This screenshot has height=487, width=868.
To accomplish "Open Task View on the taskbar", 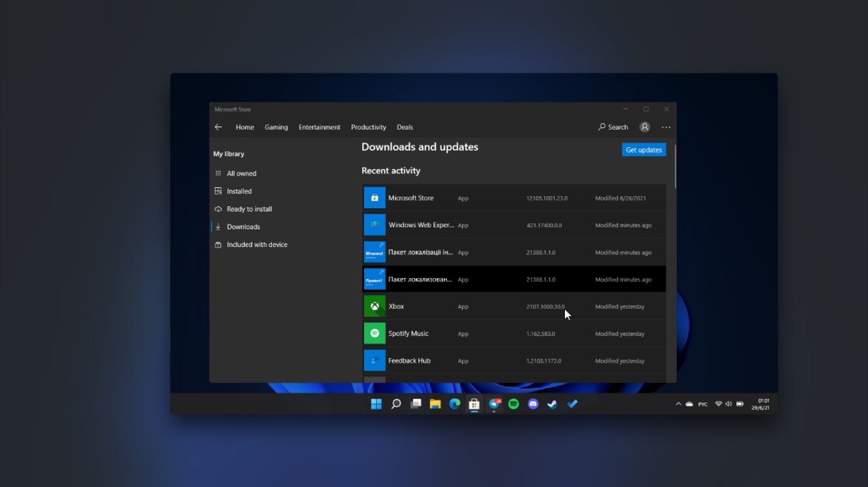I will pyautogui.click(x=416, y=404).
